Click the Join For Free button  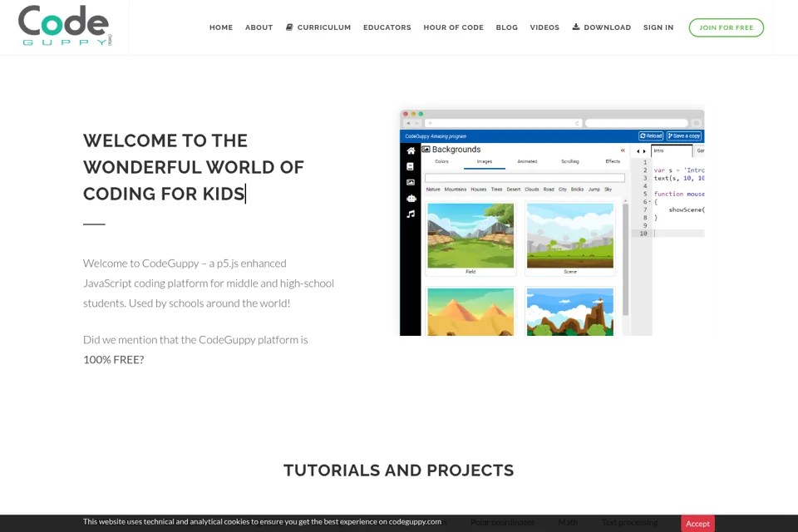click(726, 27)
